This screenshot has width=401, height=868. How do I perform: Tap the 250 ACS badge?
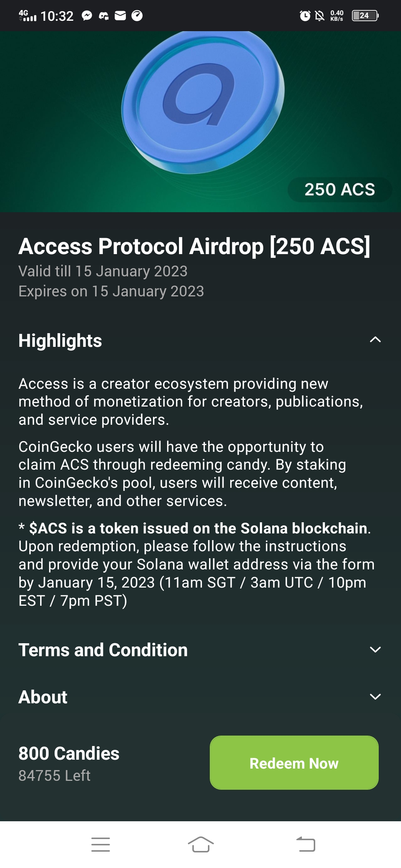pos(340,190)
